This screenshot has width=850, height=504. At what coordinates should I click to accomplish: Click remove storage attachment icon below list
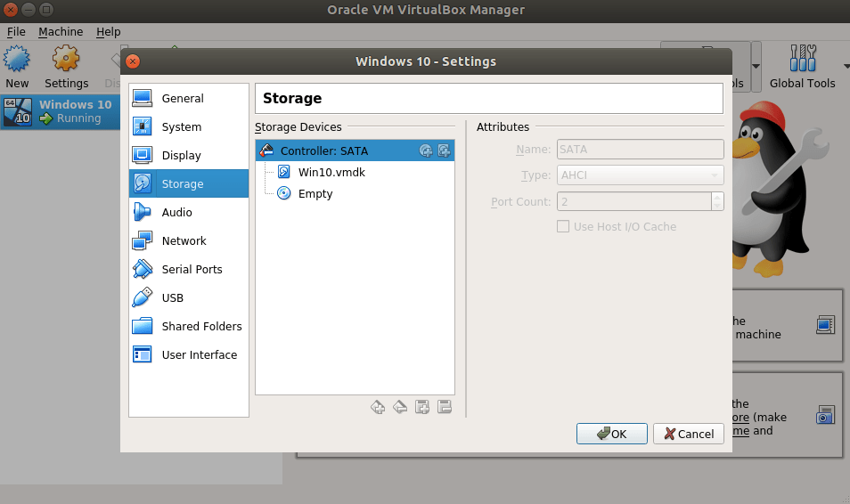445,407
